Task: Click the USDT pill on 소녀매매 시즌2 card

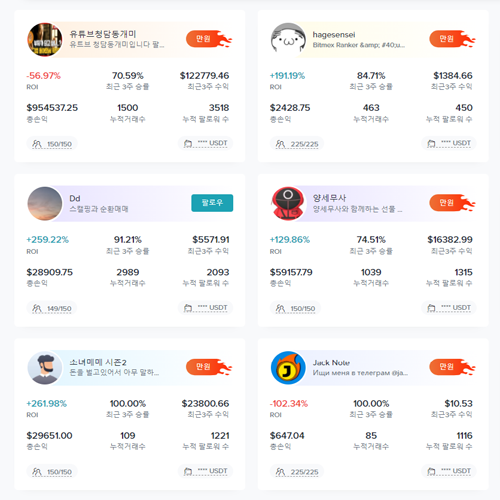Action: point(205,471)
